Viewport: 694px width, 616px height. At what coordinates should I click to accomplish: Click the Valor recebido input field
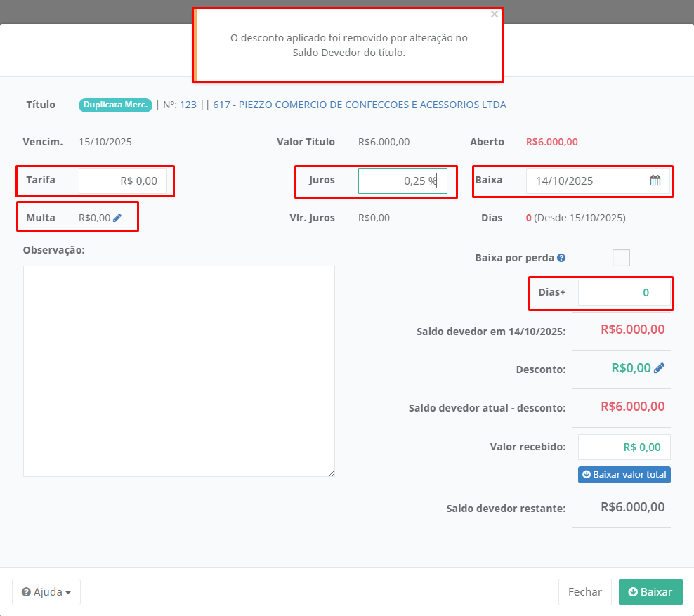tap(624, 447)
